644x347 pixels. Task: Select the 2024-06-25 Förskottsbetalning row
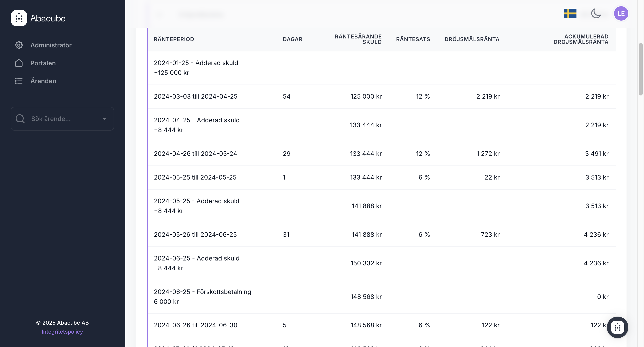click(x=203, y=297)
